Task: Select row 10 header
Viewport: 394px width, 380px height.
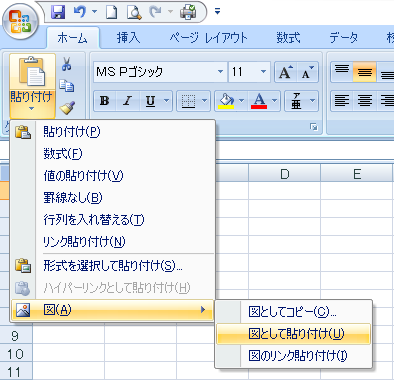Action: pyautogui.click(x=16, y=354)
